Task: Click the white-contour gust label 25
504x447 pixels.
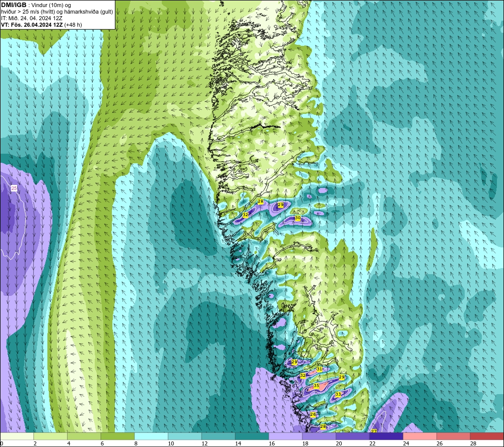Action: (14, 188)
